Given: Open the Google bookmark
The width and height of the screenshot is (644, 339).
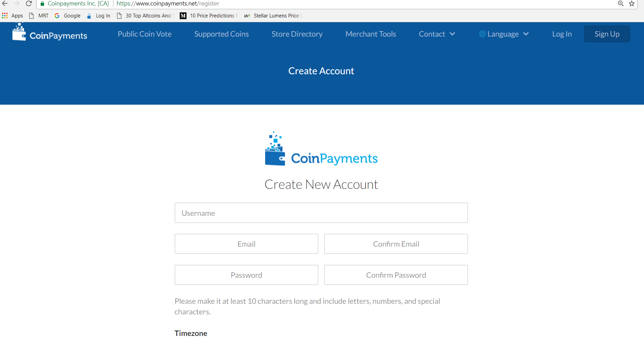Looking at the screenshot, I should point(67,16).
